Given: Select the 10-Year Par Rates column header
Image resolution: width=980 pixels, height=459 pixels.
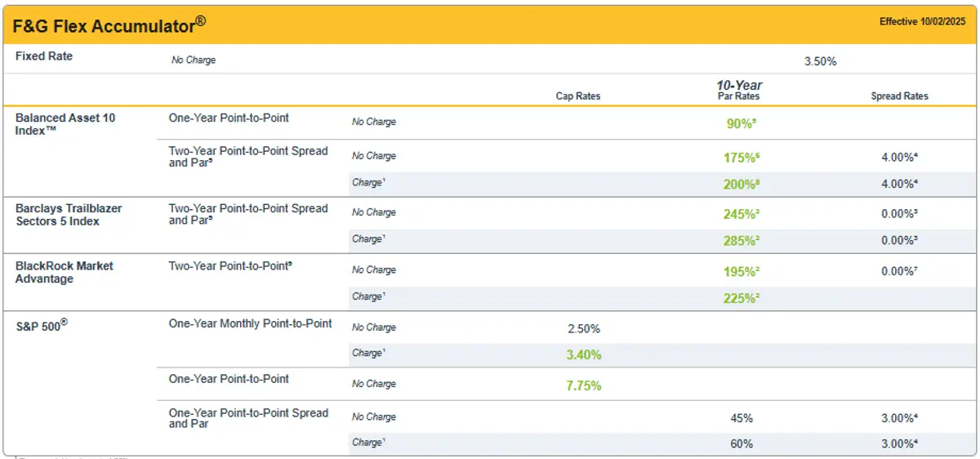Looking at the screenshot, I should [739, 91].
